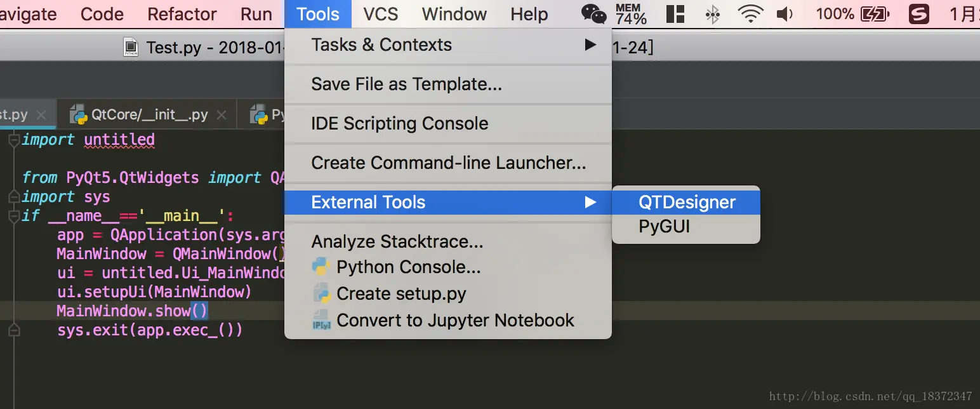
Task: Open the Refactor menu
Action: point(182,14)
